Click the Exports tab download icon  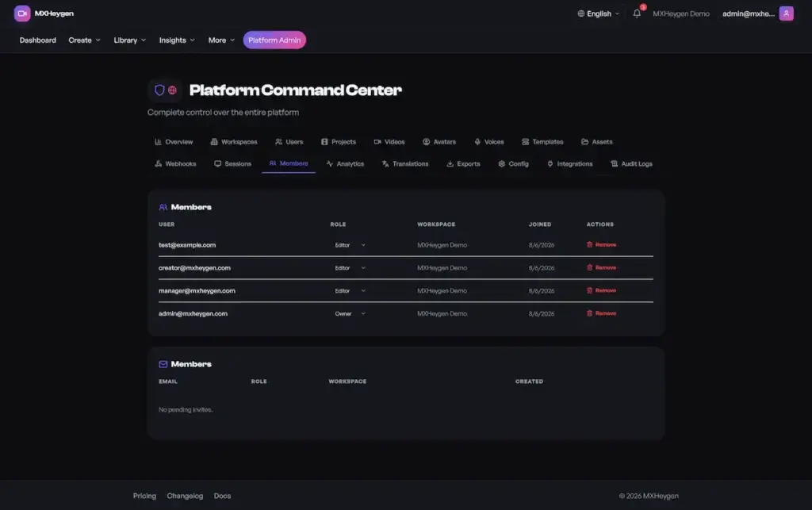pos(450,163)
